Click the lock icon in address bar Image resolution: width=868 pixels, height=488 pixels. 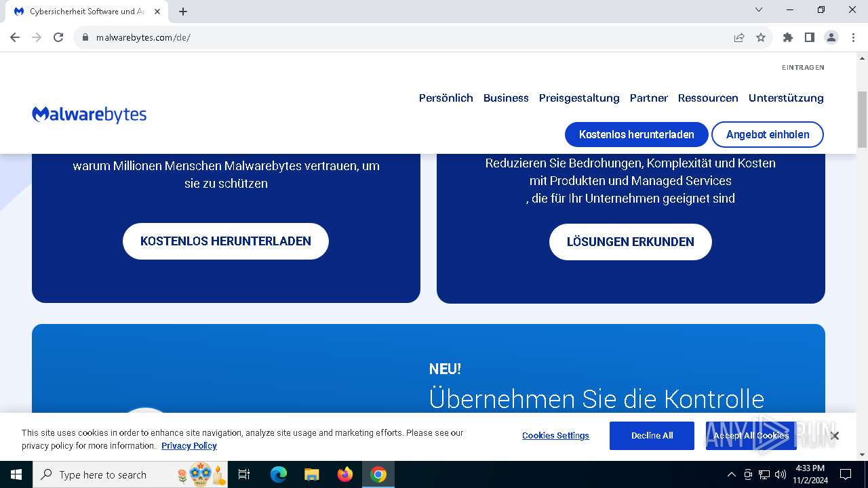click(x=85, y=37)
